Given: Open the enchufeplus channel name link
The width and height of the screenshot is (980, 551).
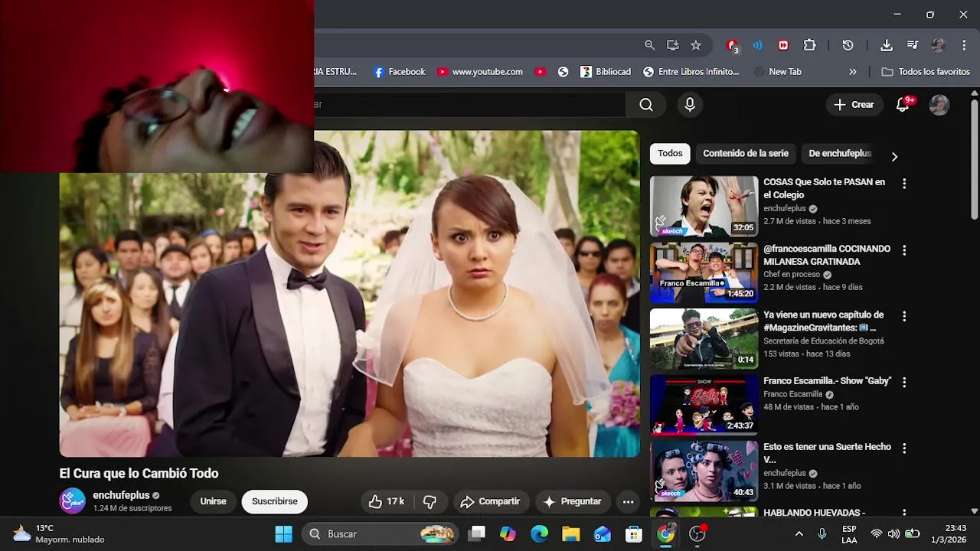Looking at the screenshot, I should [121, 496].
